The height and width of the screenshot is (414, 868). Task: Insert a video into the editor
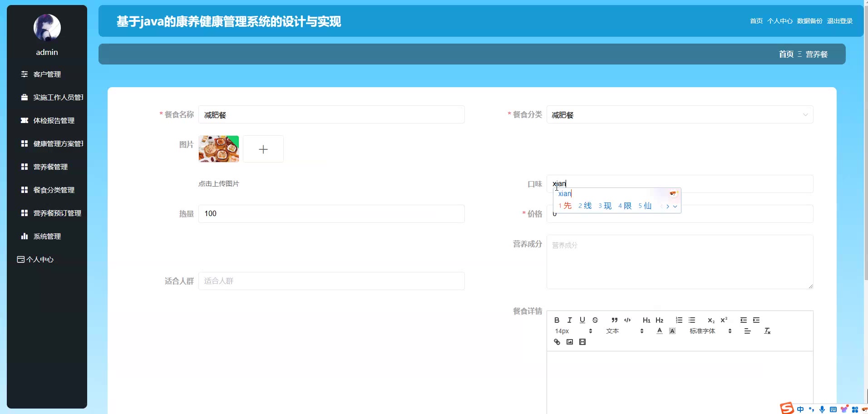582,342
